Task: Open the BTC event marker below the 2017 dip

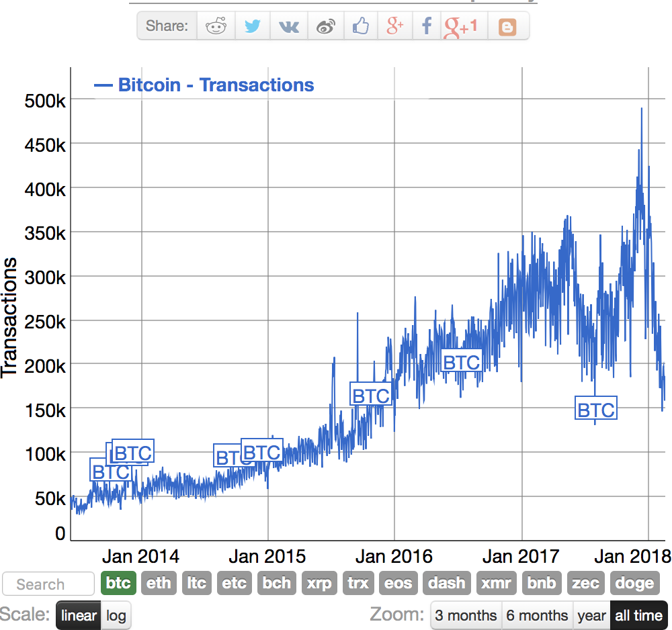Action: pos(595,408)
